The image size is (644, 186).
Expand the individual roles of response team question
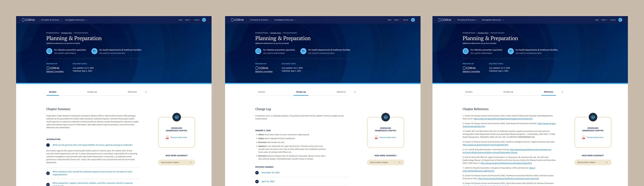coord(48,173)
